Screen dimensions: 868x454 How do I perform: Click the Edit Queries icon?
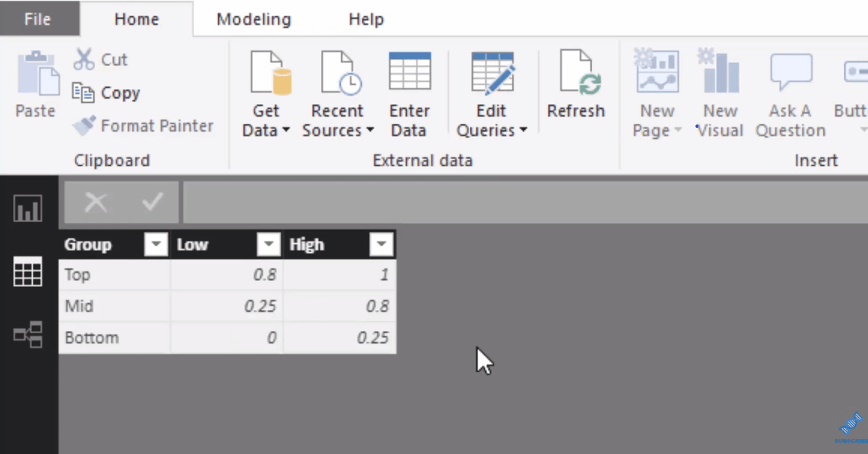pyautogui.click(x=492, y=74)
